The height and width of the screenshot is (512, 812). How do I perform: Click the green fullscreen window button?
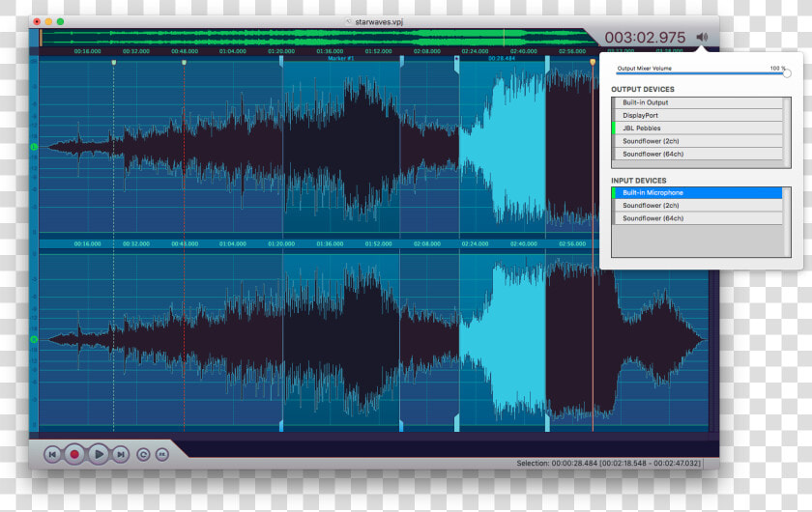pyautogui.click(x=60, y=22)
